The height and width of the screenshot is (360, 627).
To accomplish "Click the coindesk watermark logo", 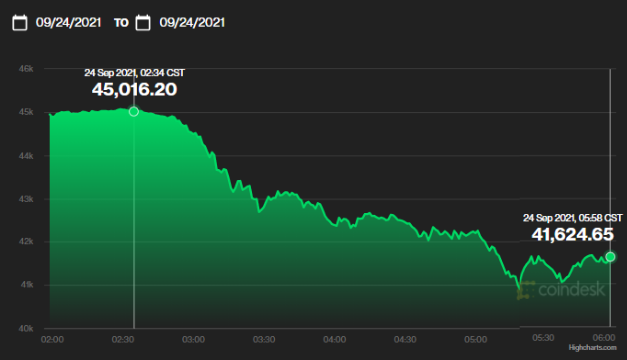I will (561, 289).
